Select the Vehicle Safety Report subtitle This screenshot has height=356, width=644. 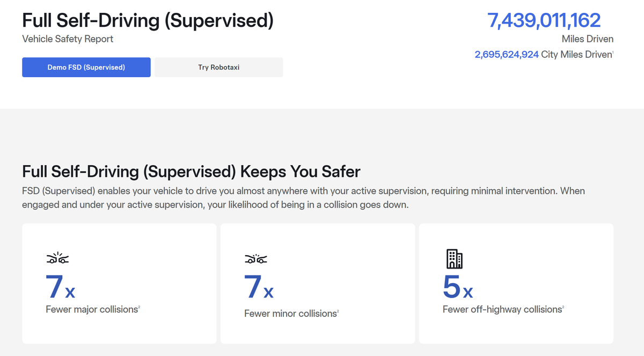68,39
